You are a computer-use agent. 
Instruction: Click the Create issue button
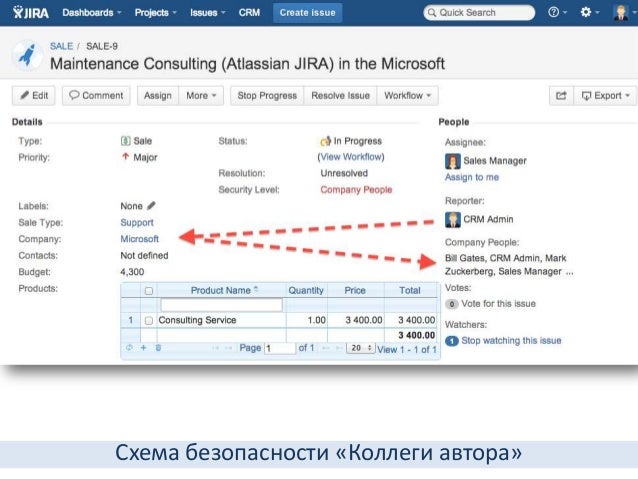click(308, 13)
